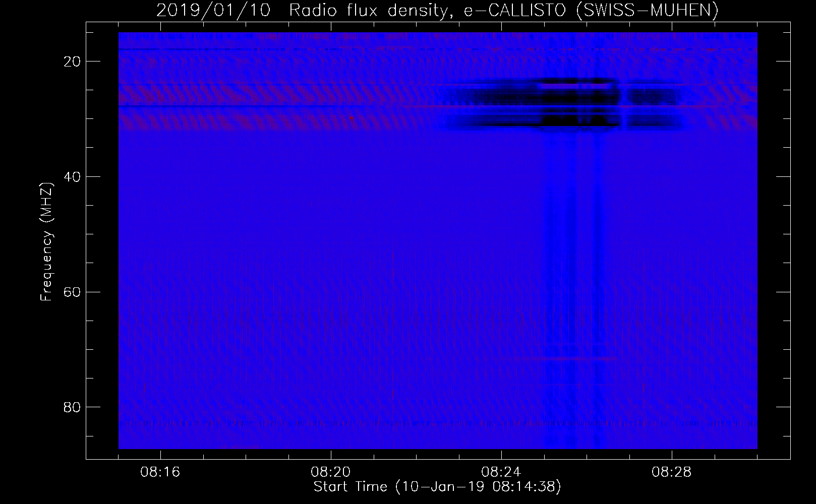Select the 08:16 time tick label
The height and width of the screenshot is (504, 816).
(161, 473)
